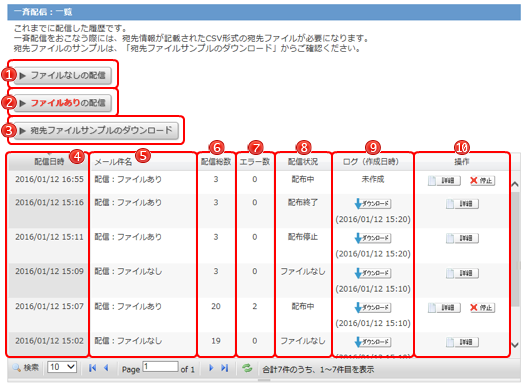531x385 pixels.
Task: Click the Page number input field
Action: (x=160, y=367)
